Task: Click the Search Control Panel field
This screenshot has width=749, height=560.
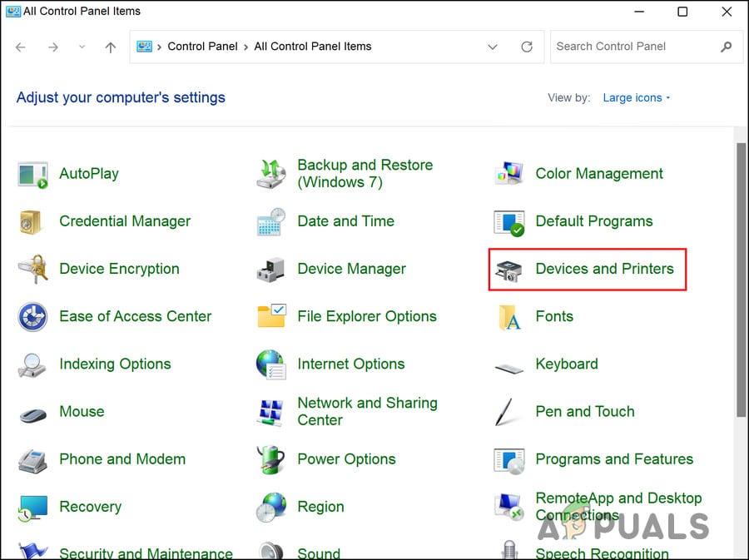Action: pos(632,47)
